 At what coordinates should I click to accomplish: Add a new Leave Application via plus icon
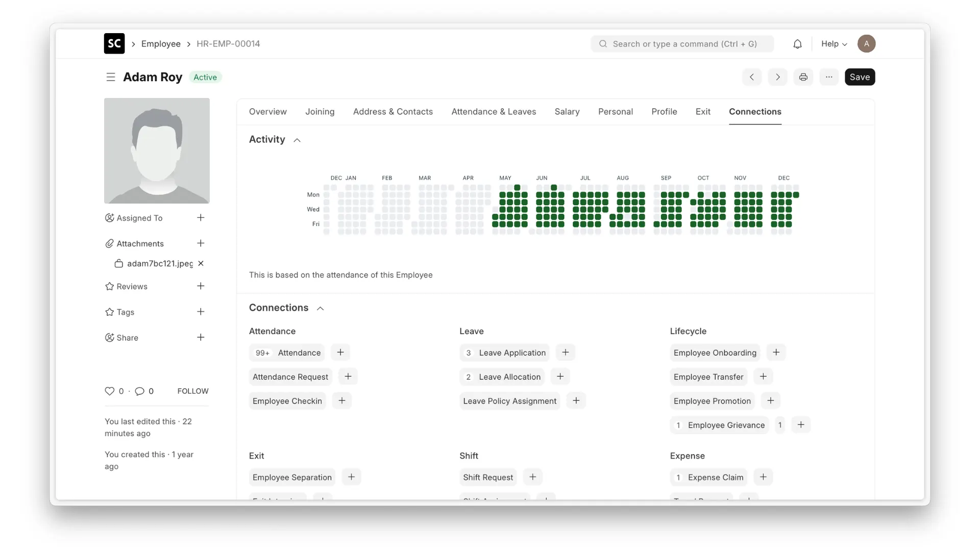coord(565,352)
